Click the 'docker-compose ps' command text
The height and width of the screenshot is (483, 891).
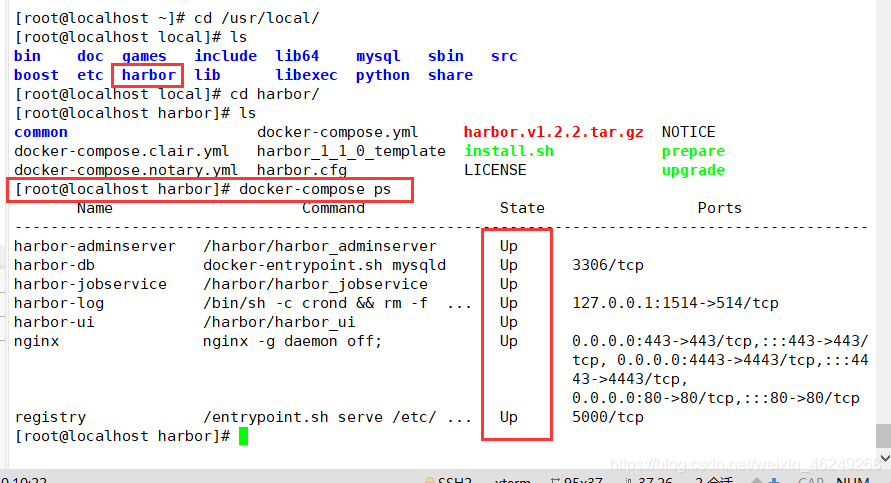(315, 189)
